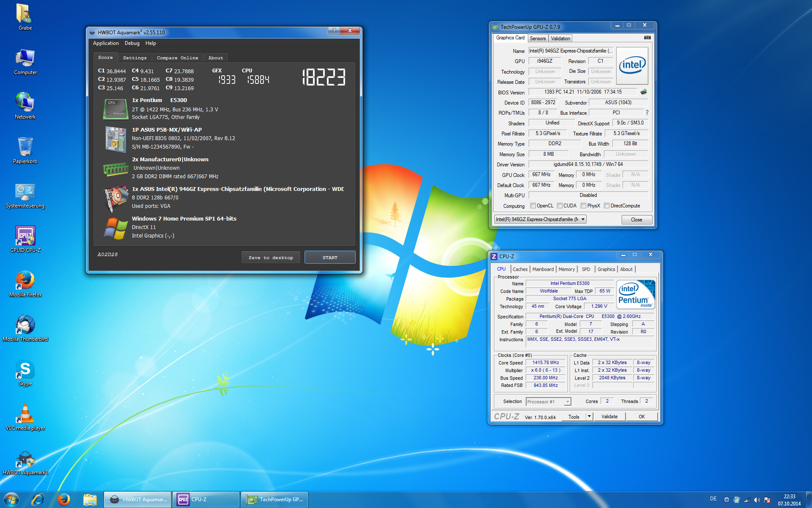The width and height of the screenshot is (812, 508).
Task: Open the Debug menu in Aquamark
Action: click(x=132, y=43)
